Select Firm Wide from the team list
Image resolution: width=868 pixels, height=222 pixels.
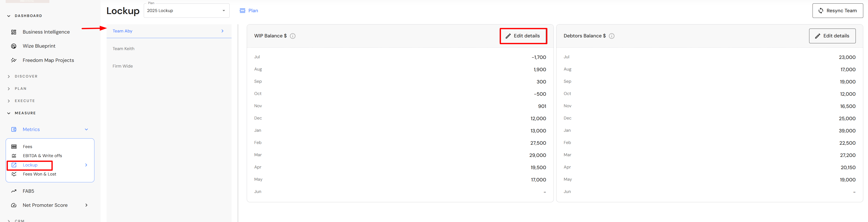tap(123, 66)
